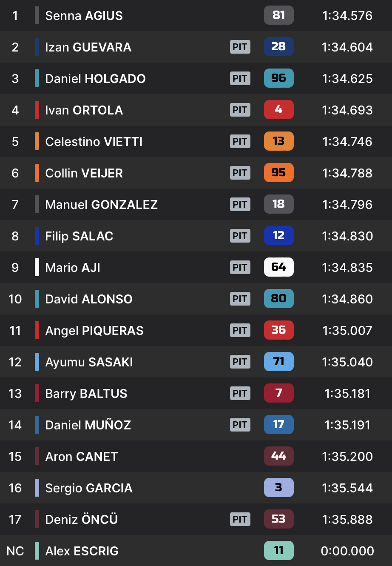
Task: Click Daniel Muñoz position number 14
Action: coord(15,425)
